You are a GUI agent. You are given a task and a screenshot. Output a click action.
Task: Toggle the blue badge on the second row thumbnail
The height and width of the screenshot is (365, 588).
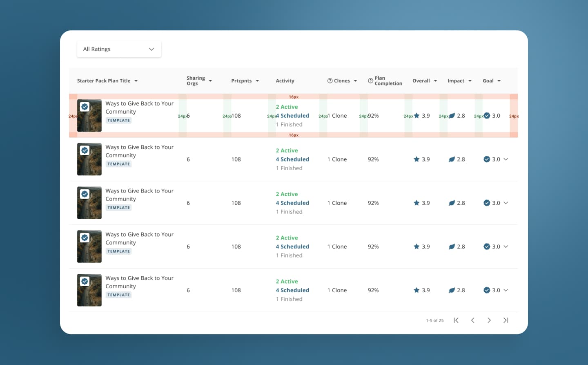coord(85,150)
